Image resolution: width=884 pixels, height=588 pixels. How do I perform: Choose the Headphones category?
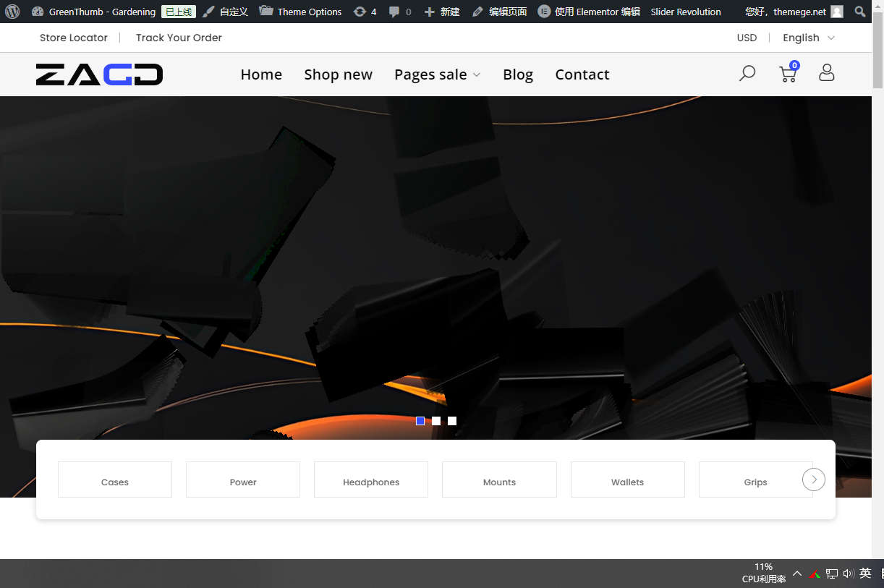pyautogui.click(x=371, y=480)
